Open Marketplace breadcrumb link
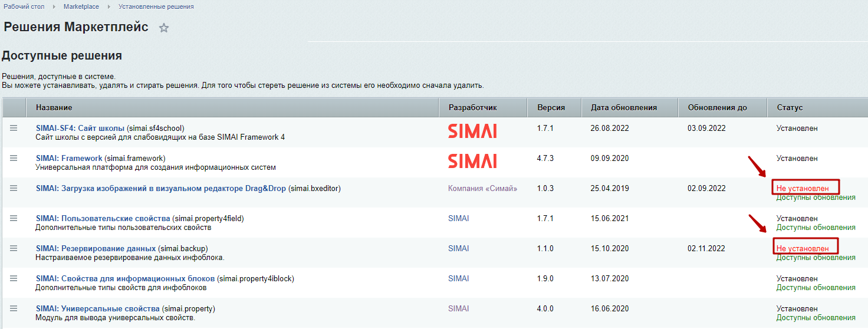Viewport: 868px width, 329px height. point(81,6)
